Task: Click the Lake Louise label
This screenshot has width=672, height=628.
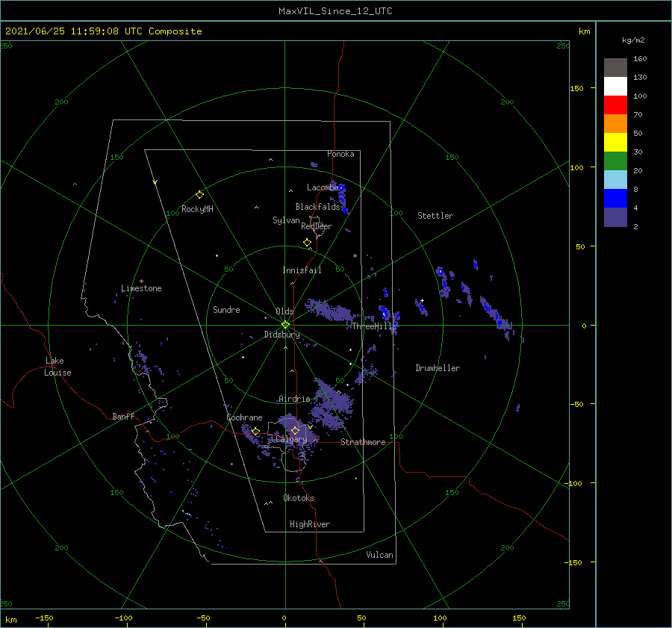Action: tap(57, 367)
